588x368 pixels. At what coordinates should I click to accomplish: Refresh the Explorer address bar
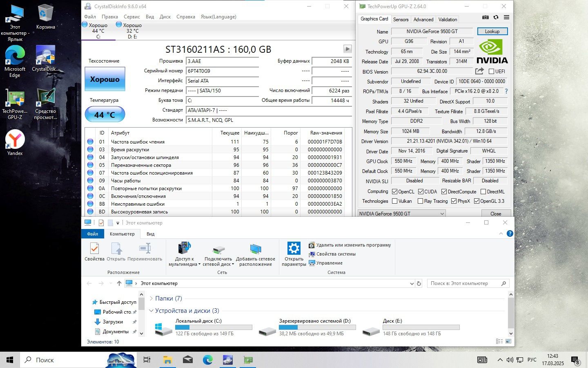(x=419, y=283)
